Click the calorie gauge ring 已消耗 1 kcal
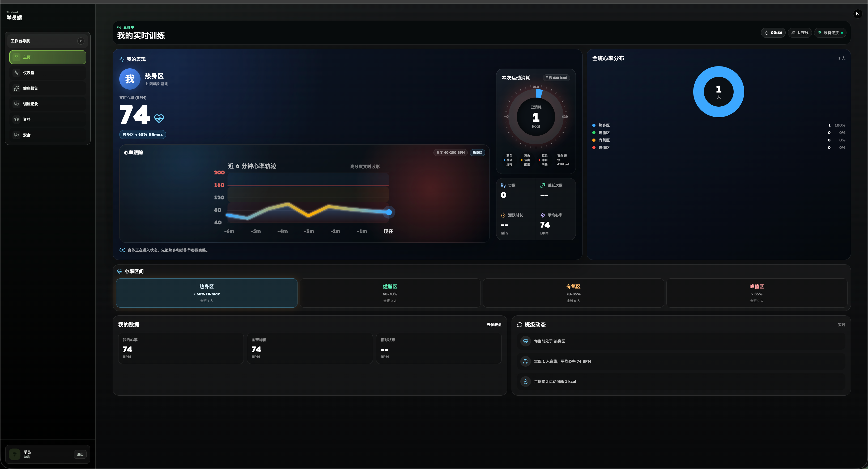 pos(536,117)
